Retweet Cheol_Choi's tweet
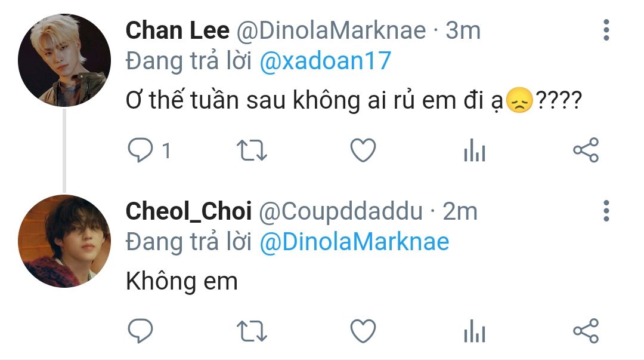Screen dimensions: 644x360 pyautogui.click(x=252, y=331)
